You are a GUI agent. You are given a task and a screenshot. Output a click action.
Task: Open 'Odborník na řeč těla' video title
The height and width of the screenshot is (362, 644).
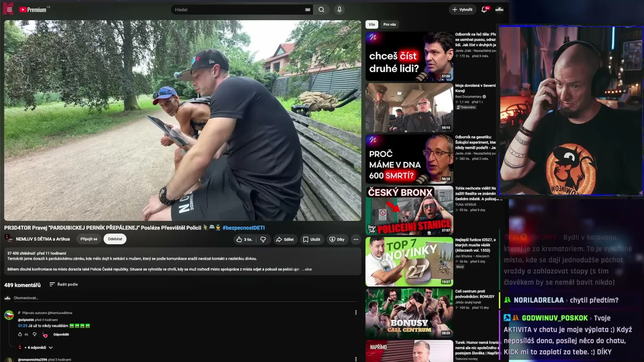click(475, 40)
